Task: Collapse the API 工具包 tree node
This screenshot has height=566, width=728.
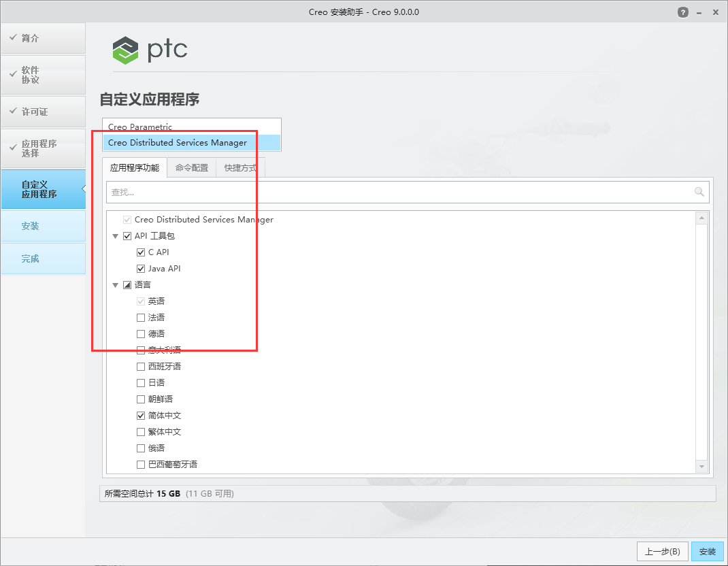Action: (115, 235)
